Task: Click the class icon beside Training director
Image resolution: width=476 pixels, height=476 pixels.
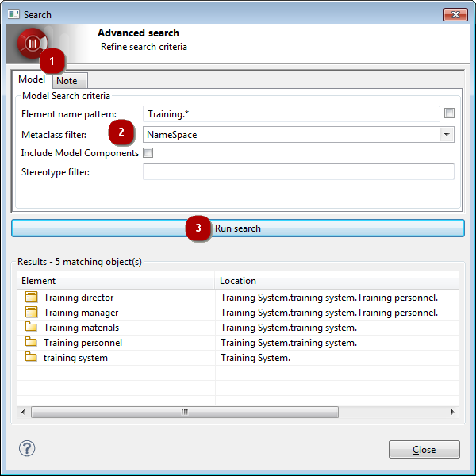Action: (x=32, y=297)
